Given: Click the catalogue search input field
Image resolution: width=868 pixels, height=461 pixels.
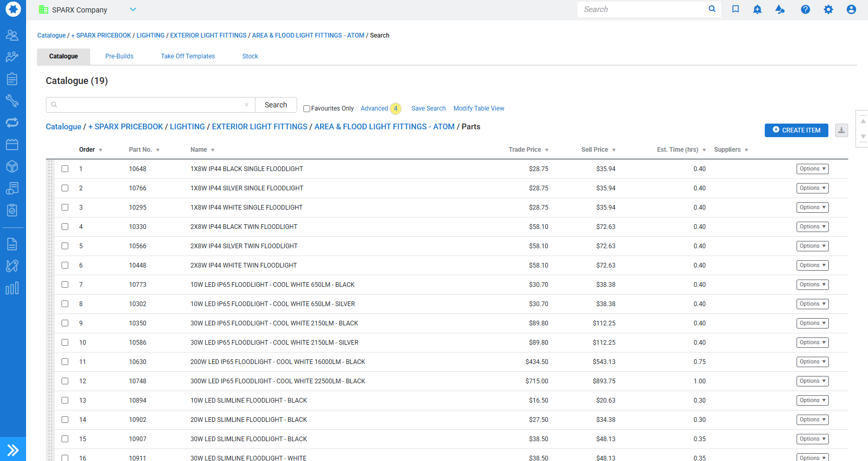Looking at the screenshot, I should point(150,105).
